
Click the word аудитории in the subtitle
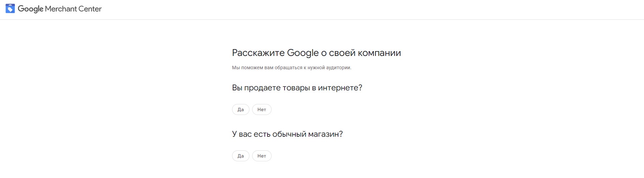click(338, 68)
